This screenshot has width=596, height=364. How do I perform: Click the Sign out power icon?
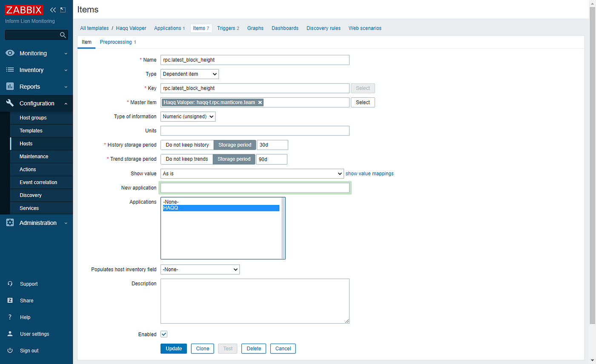click(10, 350)
